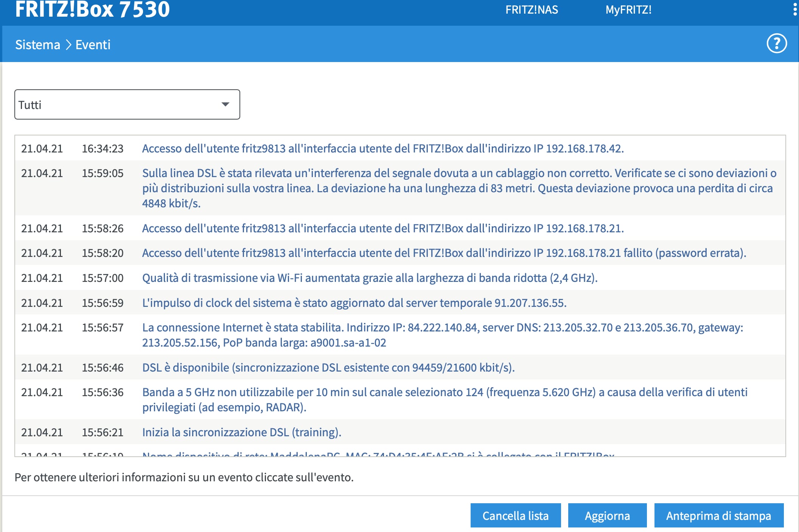The image size is (799, 532).
Task: Click the FRITZ!Box 7530 title
Action: 92,10
